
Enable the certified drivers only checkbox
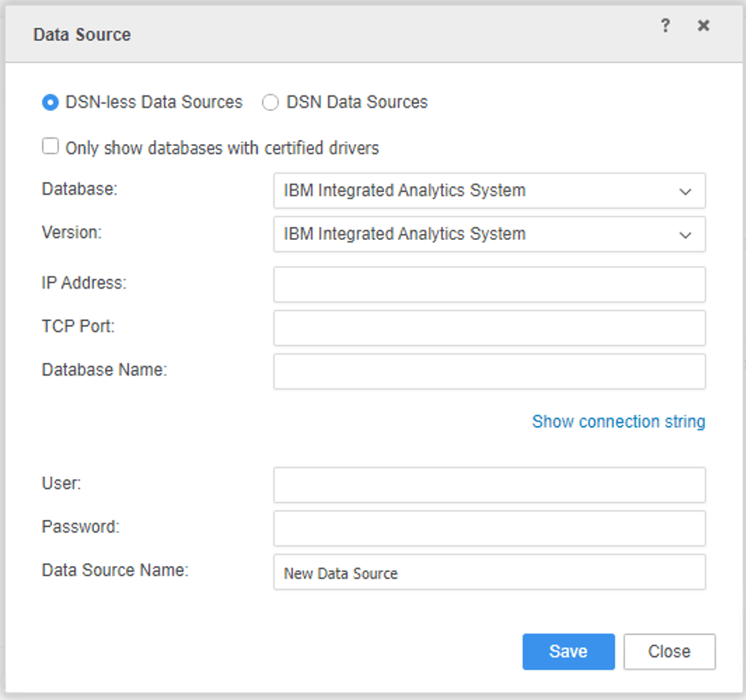(x=50, y=148)
